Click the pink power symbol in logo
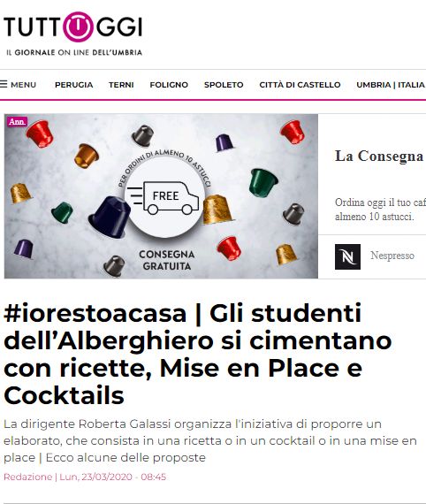The height and width of the screenshot is (504, 426). (78, 27)
